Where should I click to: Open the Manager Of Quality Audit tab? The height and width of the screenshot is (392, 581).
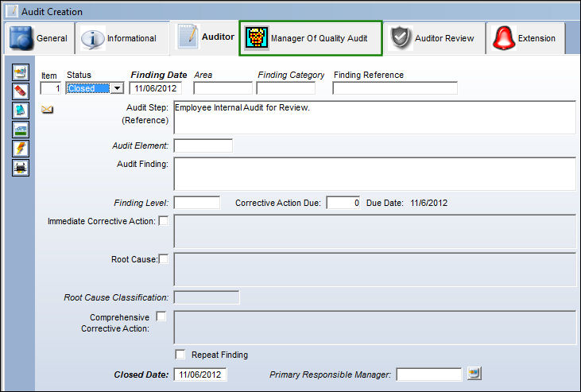[311, 38]
